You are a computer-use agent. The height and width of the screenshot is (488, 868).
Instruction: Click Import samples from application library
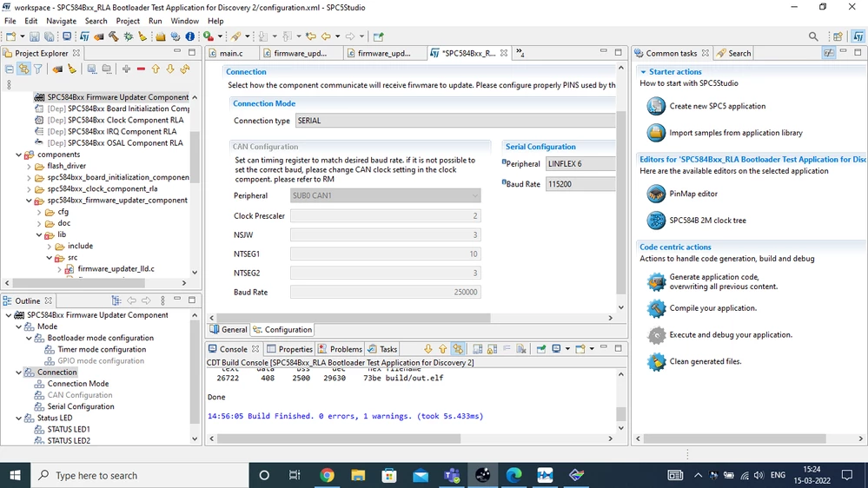[736, 133]
